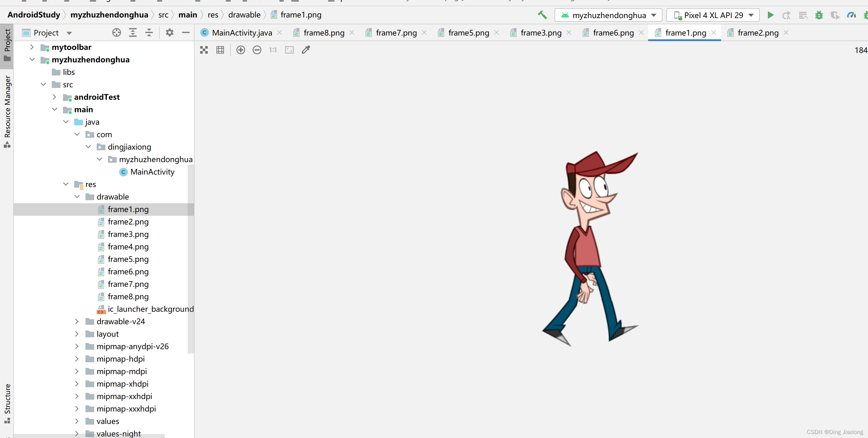868x438 pixels.
Task: Click the Run with Coverage shield icon
Action: (835, 15)
